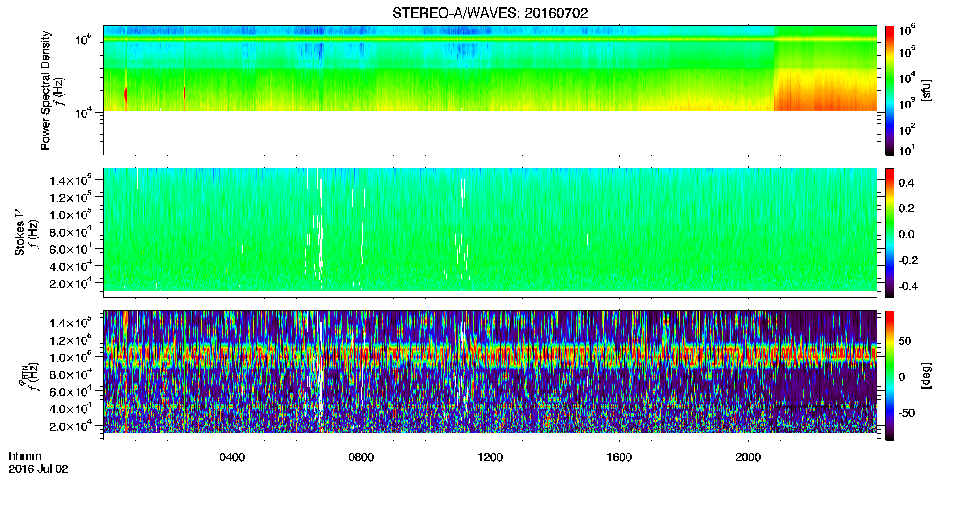Click the plot title STEREO-A/WAVES: 20160702
The image size is (980, 505).
[x=490, y=13]
